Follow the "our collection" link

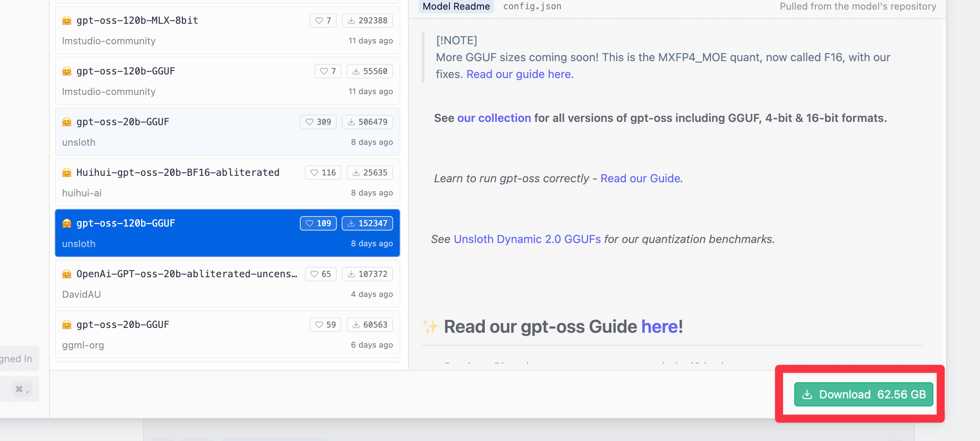pyautogui.click(x=494, y=118)
